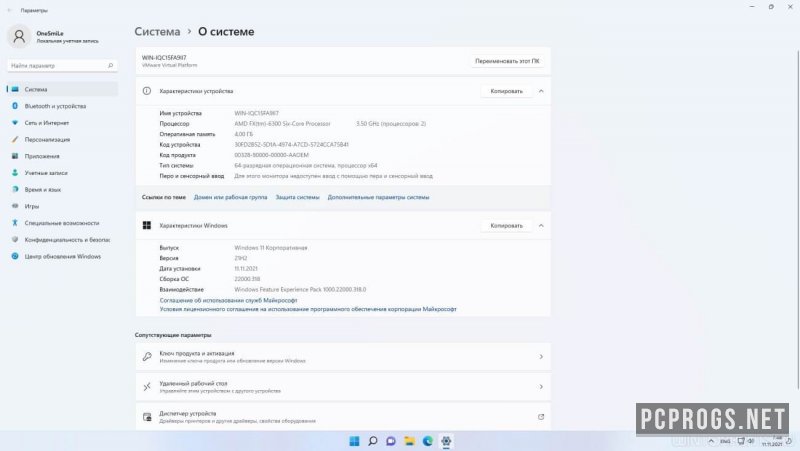
Task: Click Переименовать этот ПК button
Action: pos(507,61)
